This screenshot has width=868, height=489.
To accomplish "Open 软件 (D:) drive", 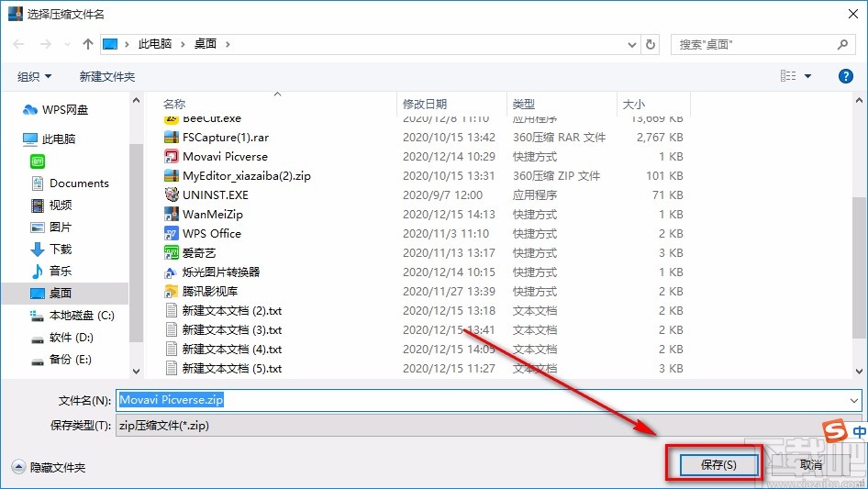I will (62, 338).
